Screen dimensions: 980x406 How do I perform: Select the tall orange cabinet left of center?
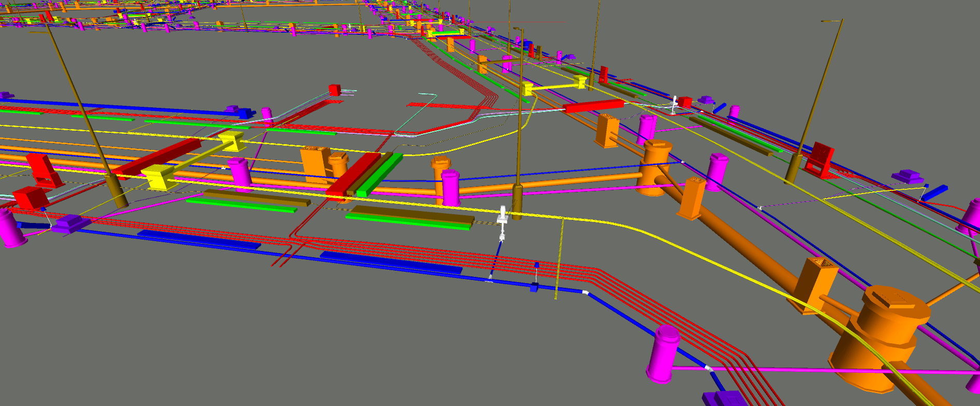point(315,164)
